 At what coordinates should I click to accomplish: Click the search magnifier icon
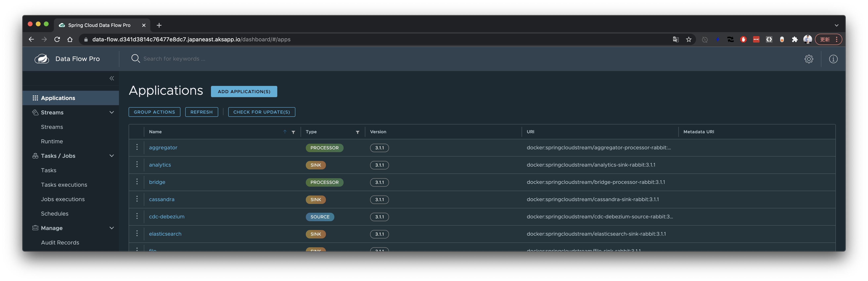[x=135, y=59]
